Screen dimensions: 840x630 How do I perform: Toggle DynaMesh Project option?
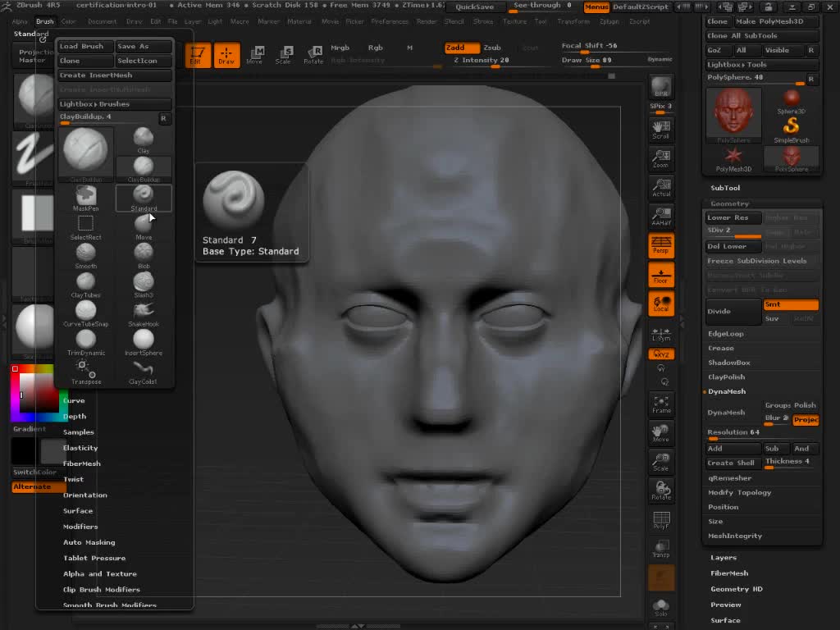point(806,420)
